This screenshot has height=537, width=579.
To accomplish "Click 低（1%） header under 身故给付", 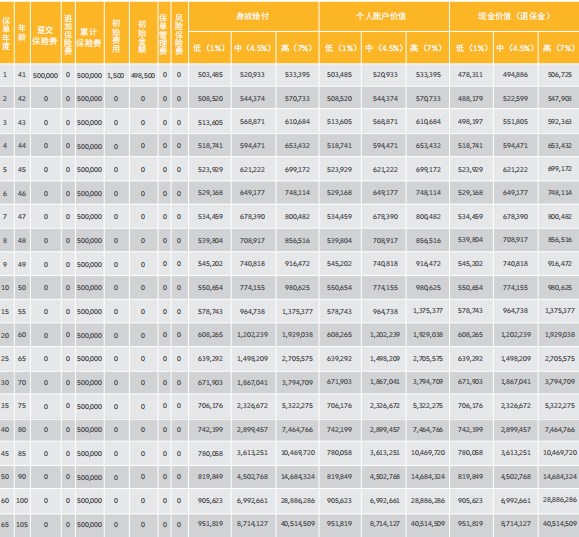I will [209, 48].
